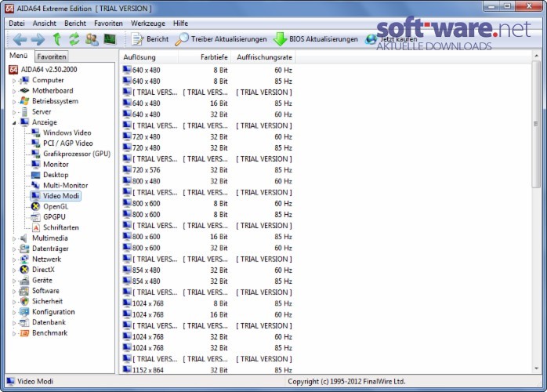Expand the Datenträger tree node

[x=14, y=249]
